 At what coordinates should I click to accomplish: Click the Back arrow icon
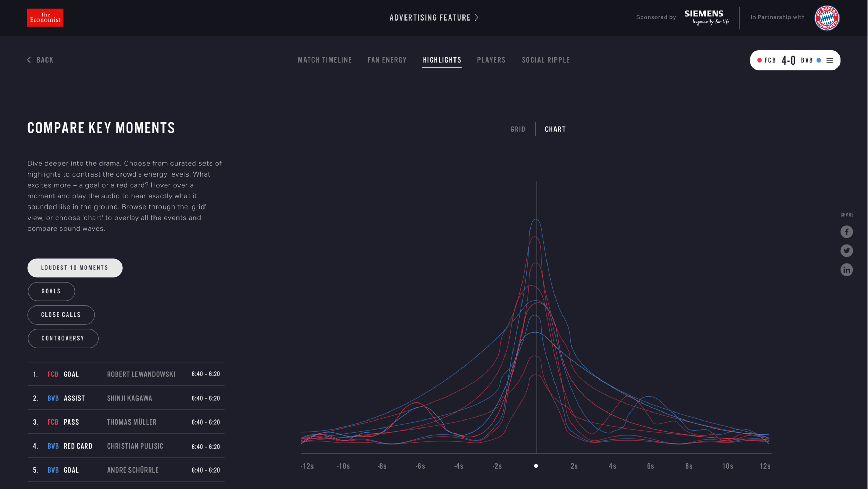(29, 60)
